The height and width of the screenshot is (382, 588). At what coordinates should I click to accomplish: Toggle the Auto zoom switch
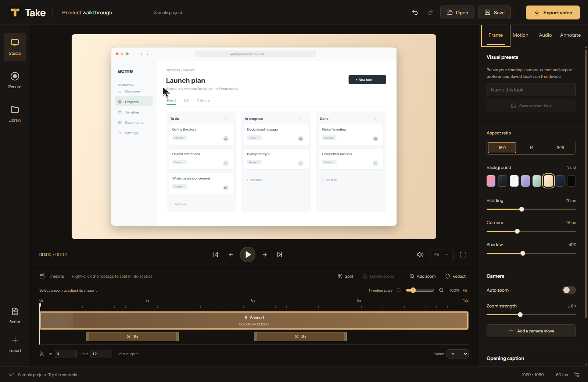(x=569, y=290)
